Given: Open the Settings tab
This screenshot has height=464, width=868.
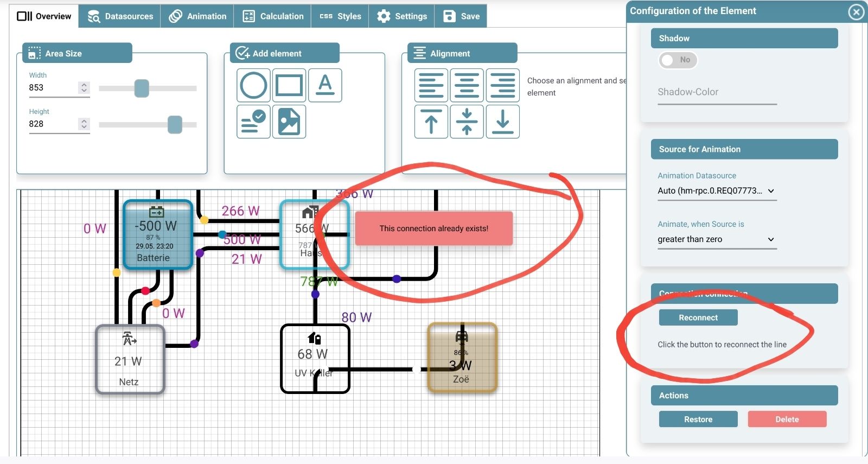Looking at the screenshot, I should pyautogui.click(x=402, y=16).
